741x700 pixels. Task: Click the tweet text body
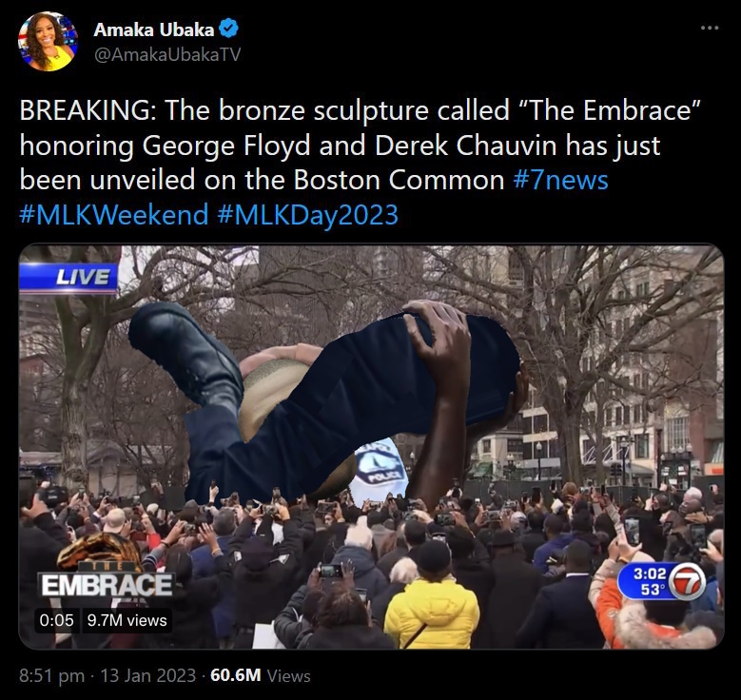point(361,163)
